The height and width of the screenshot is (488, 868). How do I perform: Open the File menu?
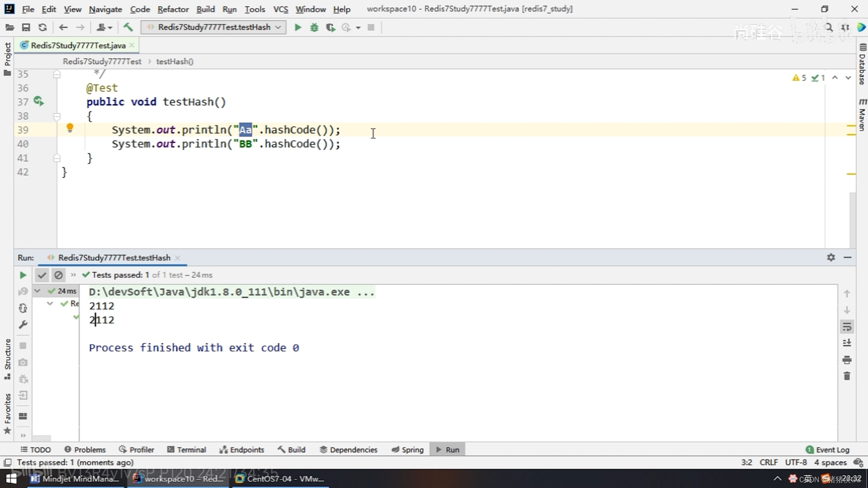28,9
